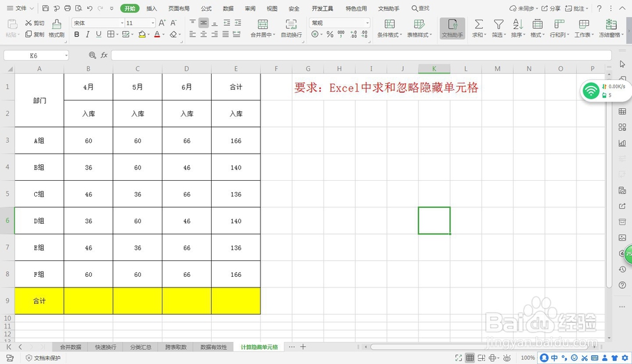Toggle top vertical alignment button
This screenshot has height=364, width=632.
193,23
